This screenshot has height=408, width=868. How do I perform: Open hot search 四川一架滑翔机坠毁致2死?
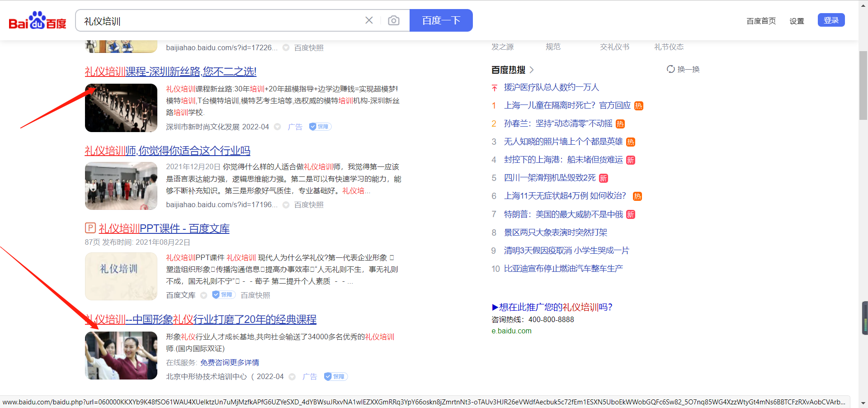tap(550, 178)
